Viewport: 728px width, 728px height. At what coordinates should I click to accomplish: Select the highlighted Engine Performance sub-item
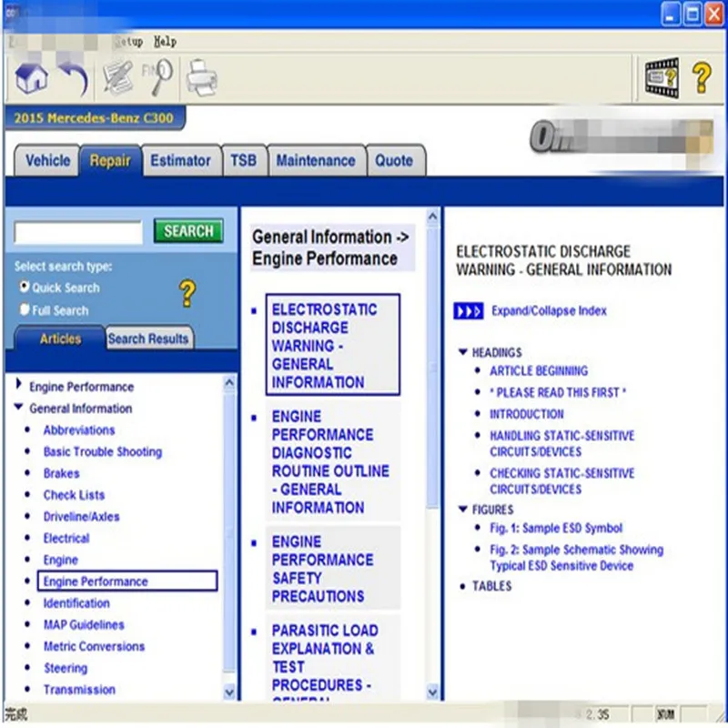pos(127,581)
